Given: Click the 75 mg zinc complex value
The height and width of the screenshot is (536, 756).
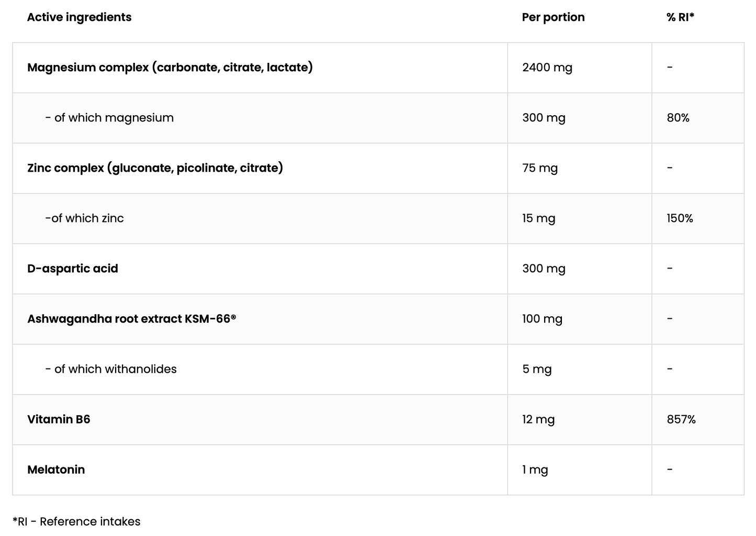Looking at the screenshot, I should 540,168.
